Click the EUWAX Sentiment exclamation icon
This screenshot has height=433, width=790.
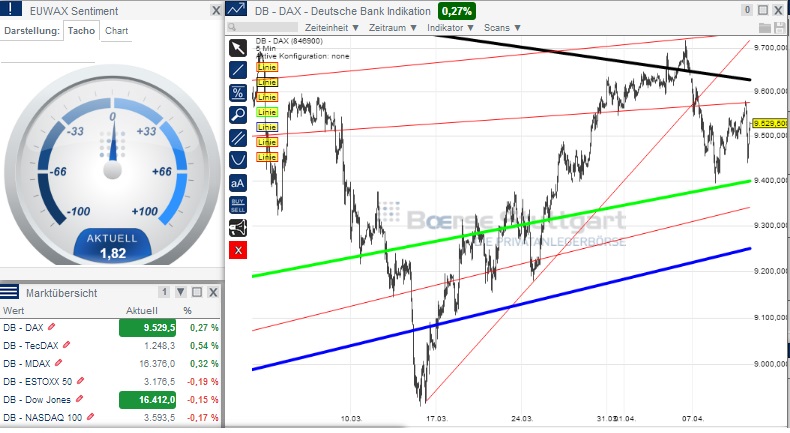click(x=11, y=10)
